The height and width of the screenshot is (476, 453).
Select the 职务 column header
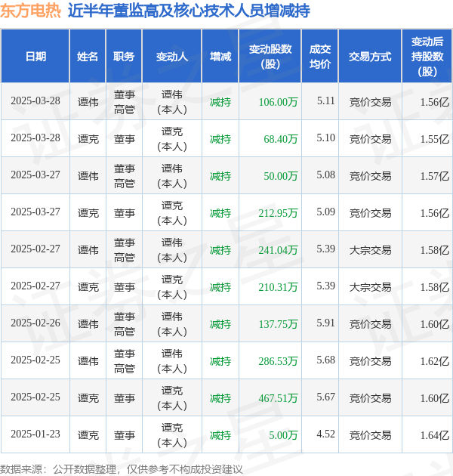pos(124,57)
